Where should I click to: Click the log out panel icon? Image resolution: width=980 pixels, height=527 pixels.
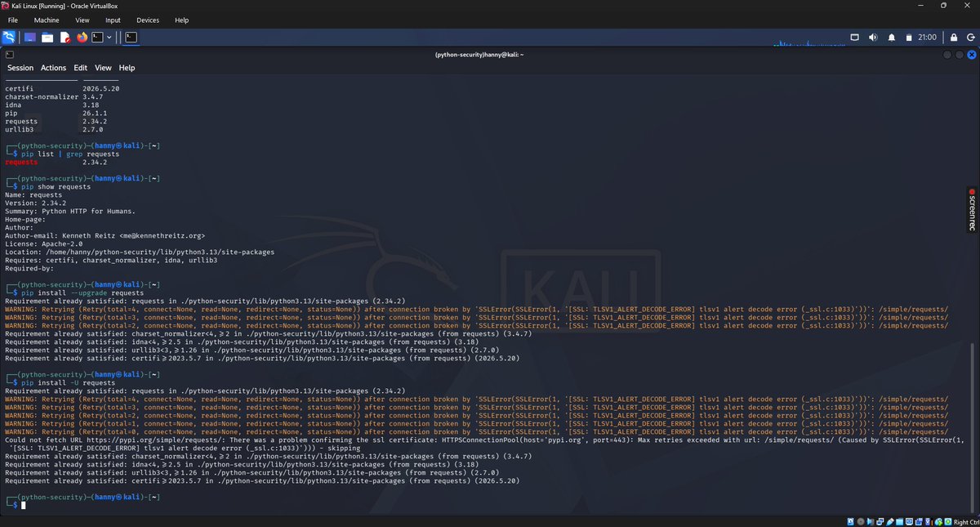pyautogui.click(x=971, y=38)
